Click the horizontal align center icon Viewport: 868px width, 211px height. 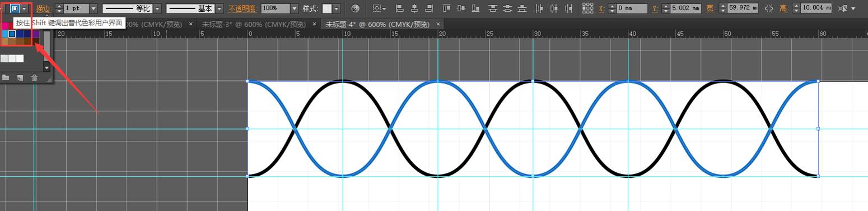[x=414, y=9]
